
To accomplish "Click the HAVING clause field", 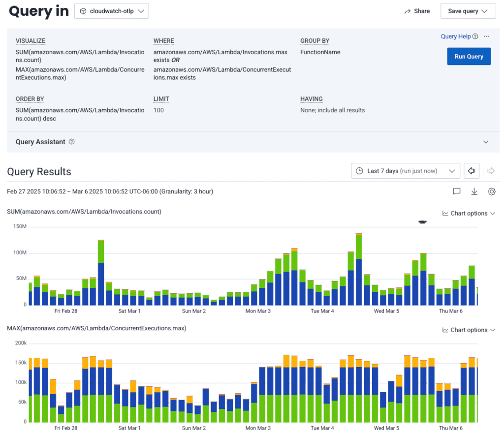I will [x=332, y=110].
